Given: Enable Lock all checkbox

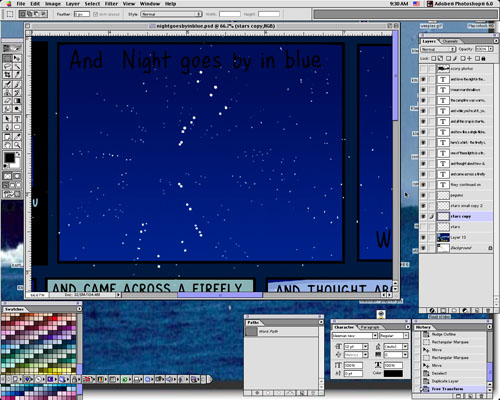Looking at the screenshot, I should tap(477, 58).
